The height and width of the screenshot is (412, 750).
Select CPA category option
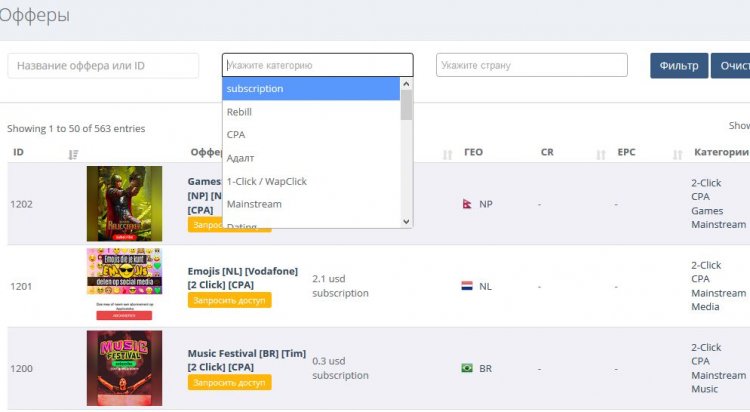pos(311,134)
